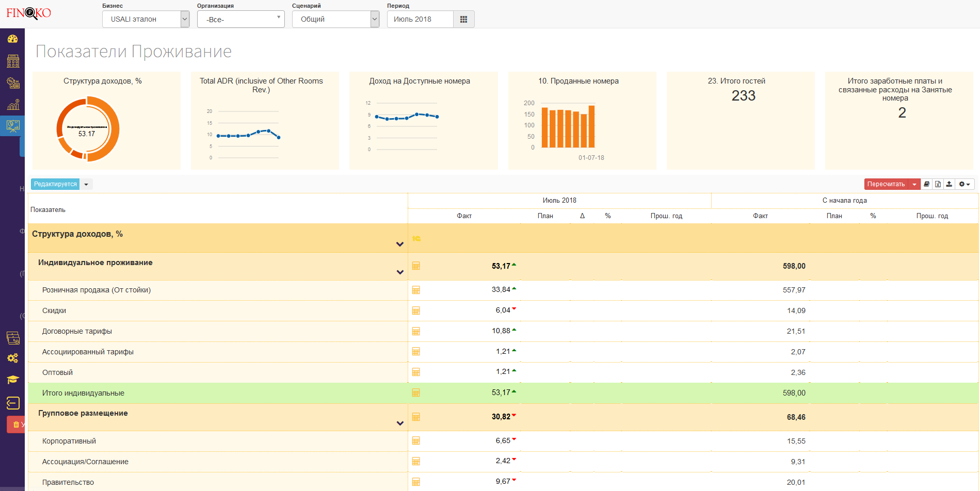Open the dropdown arrow beside Редактируется
The image size is (980, 491).
[x=86, y=184]
